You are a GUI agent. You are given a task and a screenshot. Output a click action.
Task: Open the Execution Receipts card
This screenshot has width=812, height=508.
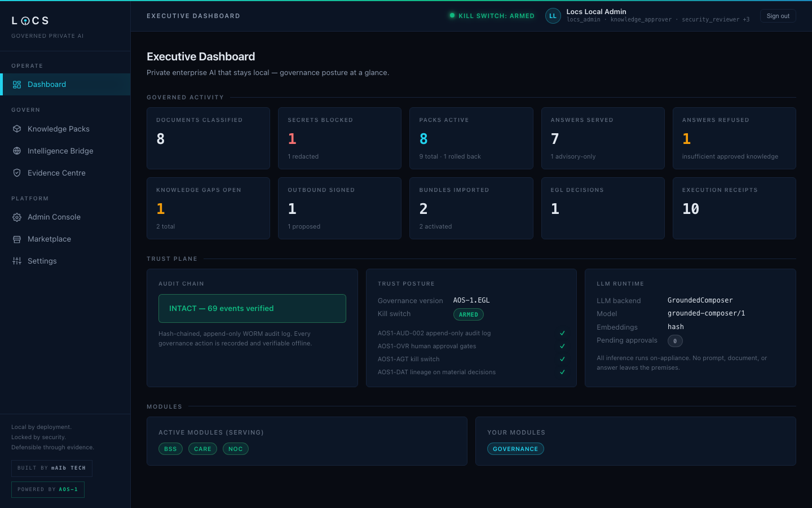[x=734, y=208]
